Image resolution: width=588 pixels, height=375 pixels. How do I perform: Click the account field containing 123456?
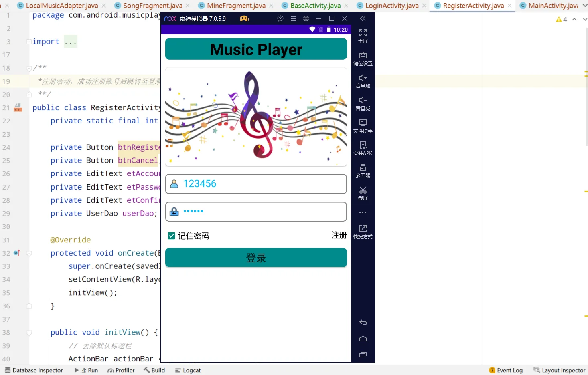[256, 184]
